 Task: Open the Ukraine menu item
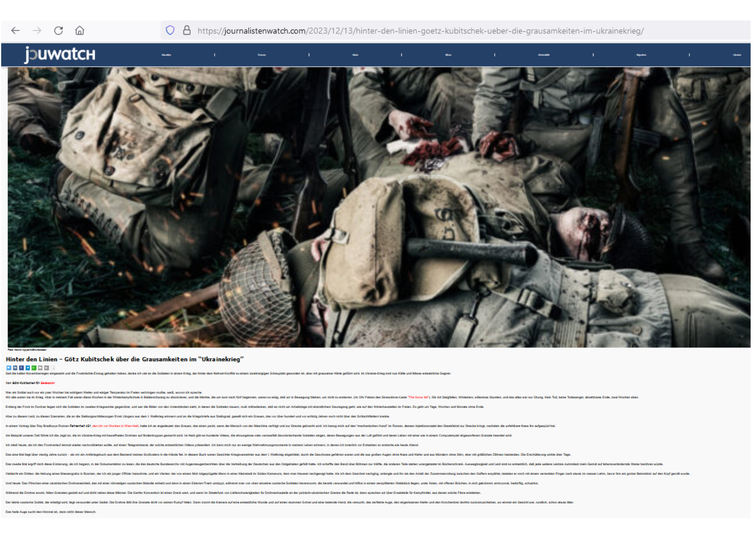(737, 55)
